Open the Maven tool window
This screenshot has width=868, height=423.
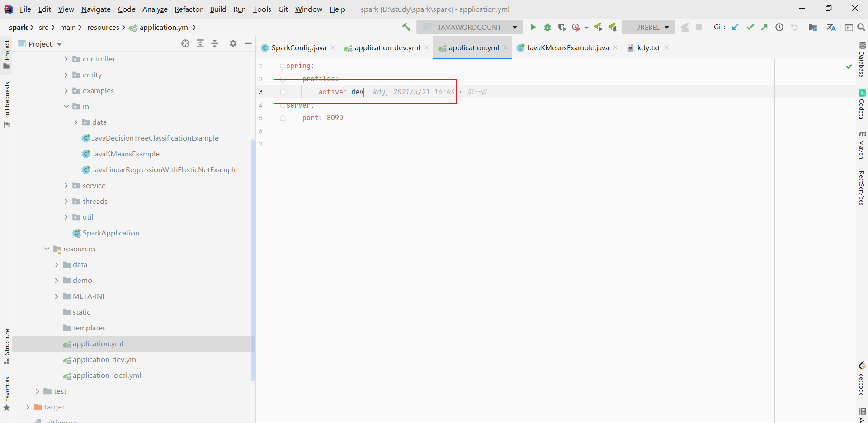coord(862,145)
